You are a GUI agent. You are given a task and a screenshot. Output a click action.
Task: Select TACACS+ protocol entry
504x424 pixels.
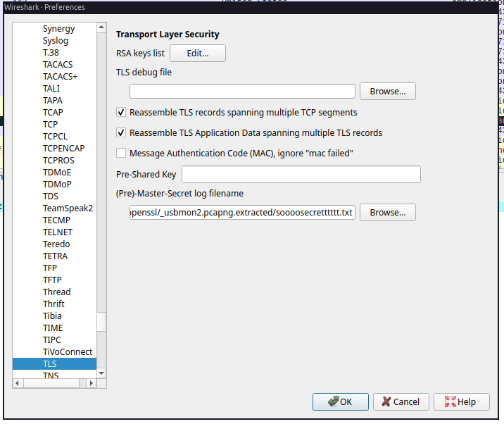tap(60, 76)
